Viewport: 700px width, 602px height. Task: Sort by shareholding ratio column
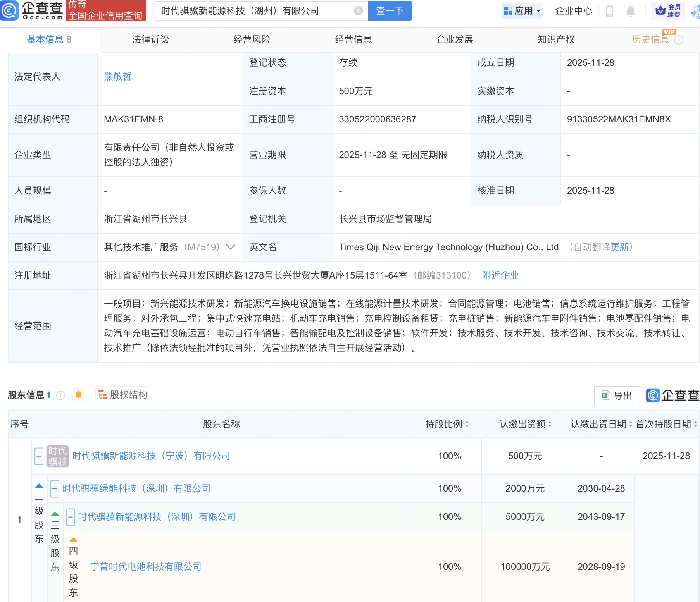pos(466,424)
